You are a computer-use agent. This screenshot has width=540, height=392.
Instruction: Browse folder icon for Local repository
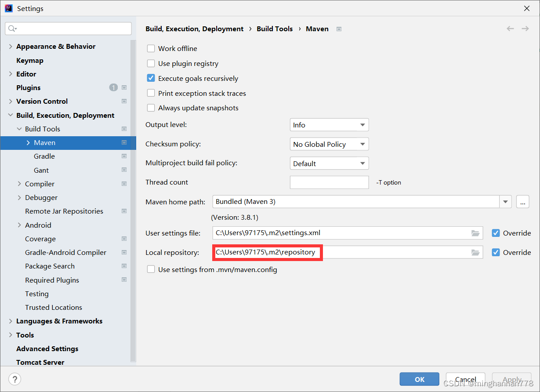475,252
